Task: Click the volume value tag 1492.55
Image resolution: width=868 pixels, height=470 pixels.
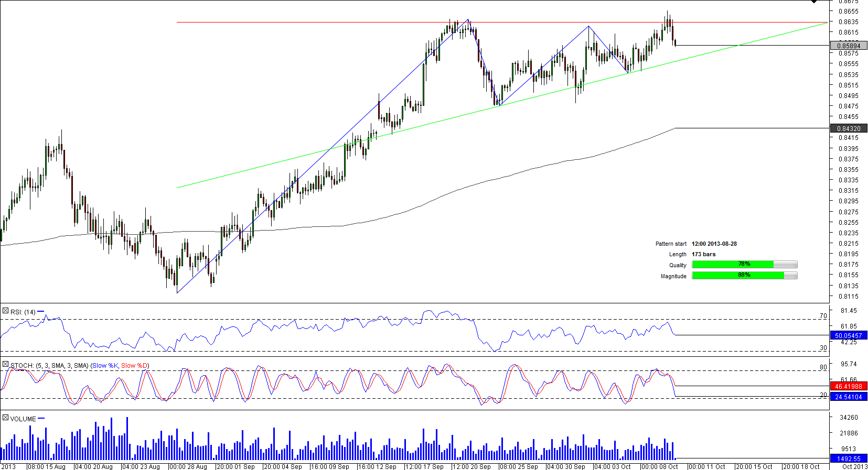Action: 848,459
